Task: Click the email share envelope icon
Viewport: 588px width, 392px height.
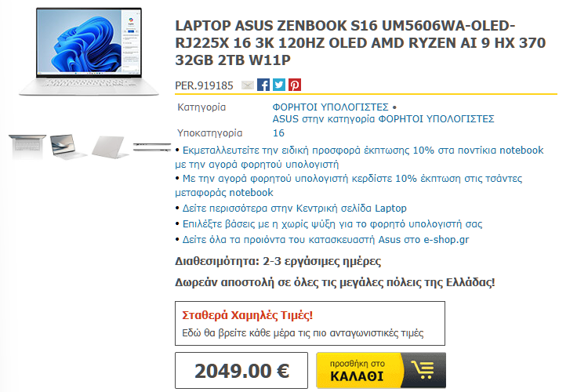Action: tap(247, 85)
